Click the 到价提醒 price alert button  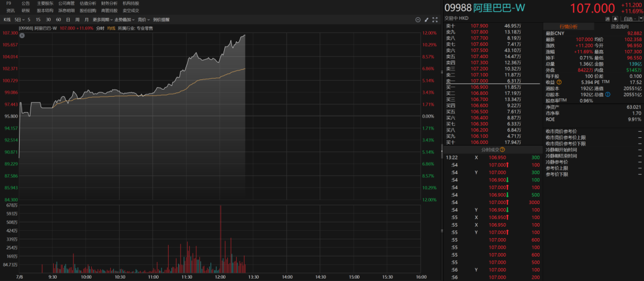point(161,20)
